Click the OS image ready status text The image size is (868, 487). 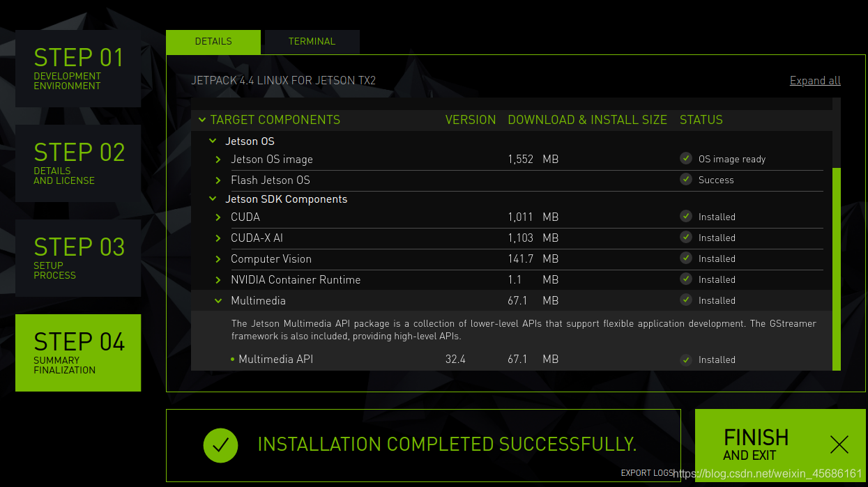(x=732, y=160)
